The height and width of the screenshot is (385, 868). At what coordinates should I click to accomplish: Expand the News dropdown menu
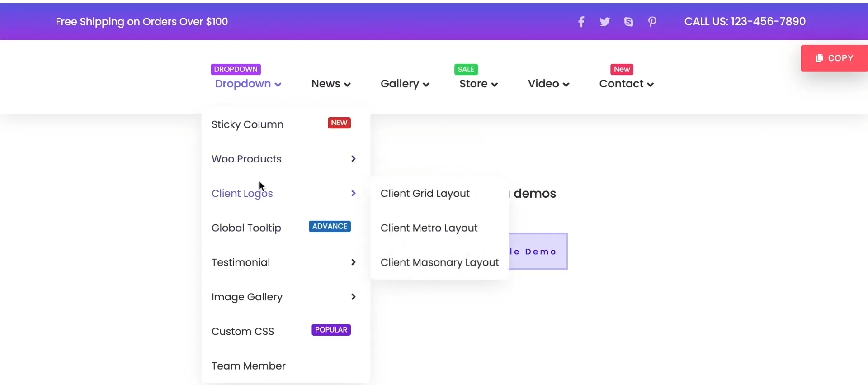(x=331, y=84)
